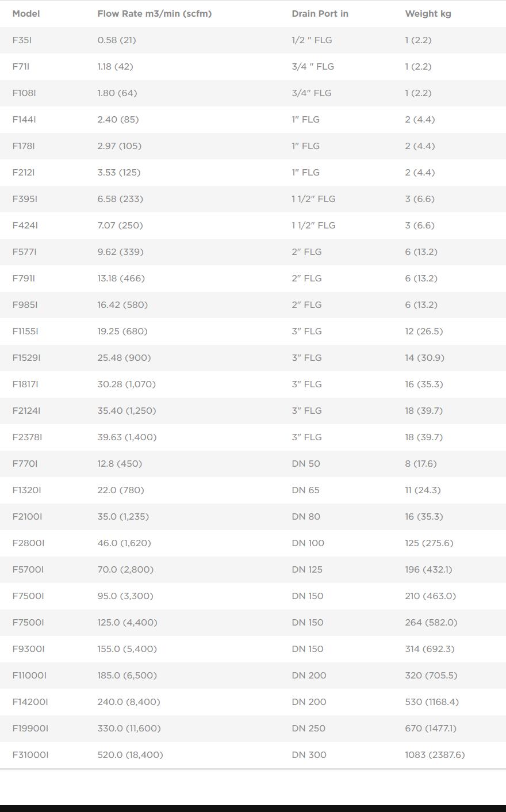Screen dimensions: 506x812
Task: Click weight value 1083 (2387.6)
Action: coord(435,755)
